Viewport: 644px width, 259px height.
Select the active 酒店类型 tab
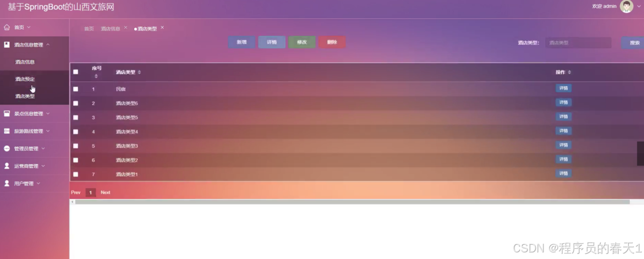146,29
